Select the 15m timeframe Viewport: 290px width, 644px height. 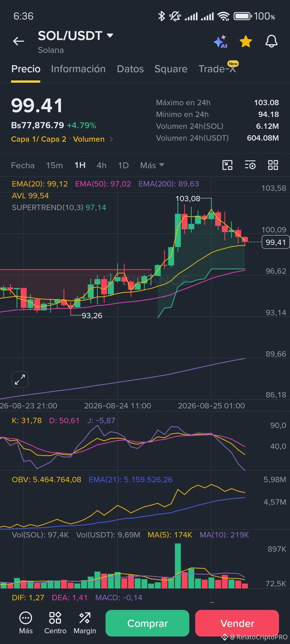coord(55,165)
